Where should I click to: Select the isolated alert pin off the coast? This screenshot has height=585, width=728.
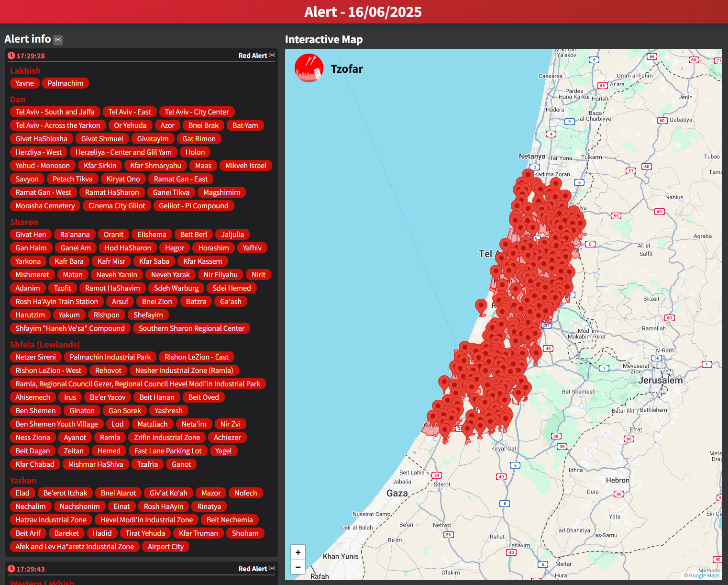(x=481, y=307)
